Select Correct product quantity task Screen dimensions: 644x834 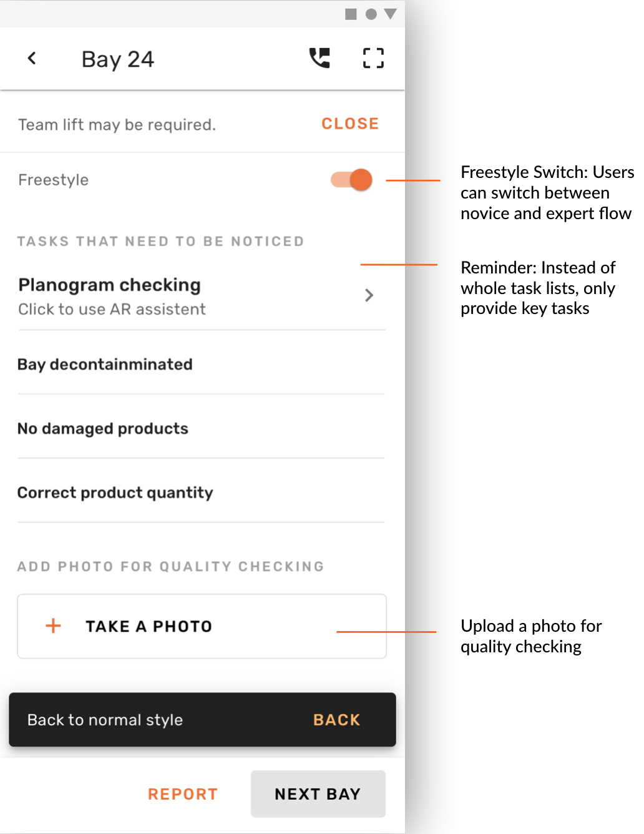click(115, 493)
